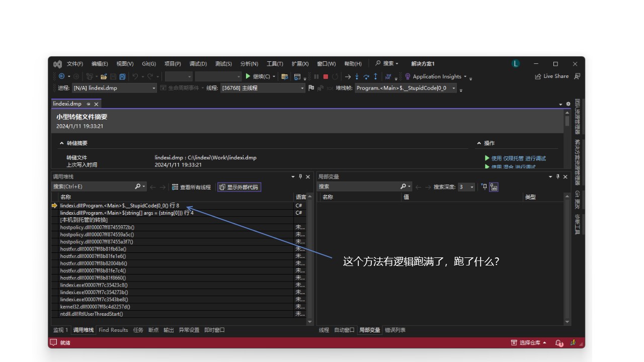Click the Live Share icon
This screenshot has width=644, height=362.
tap(538, 76)
